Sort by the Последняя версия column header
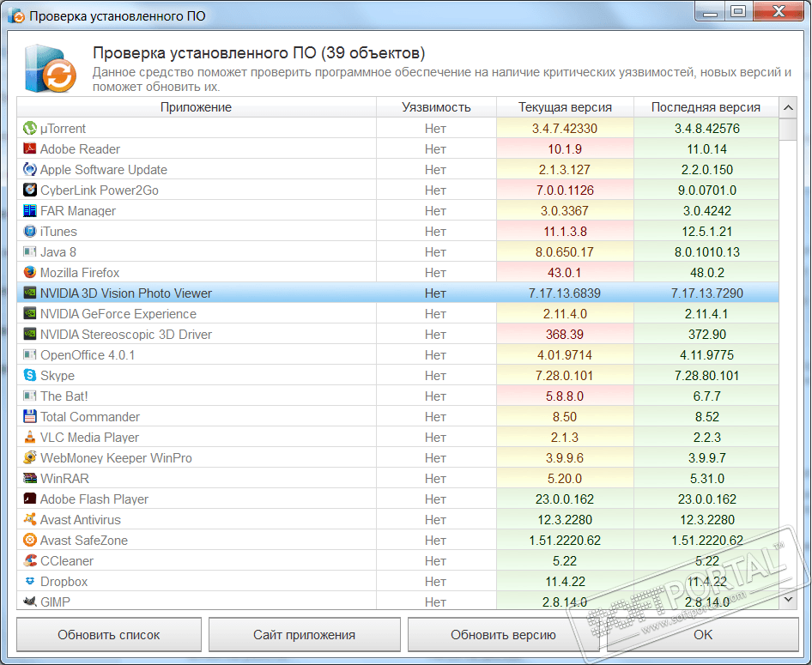The width and height of the screenshot is (812, 665). pyautogui.click(x=706, y=107)
